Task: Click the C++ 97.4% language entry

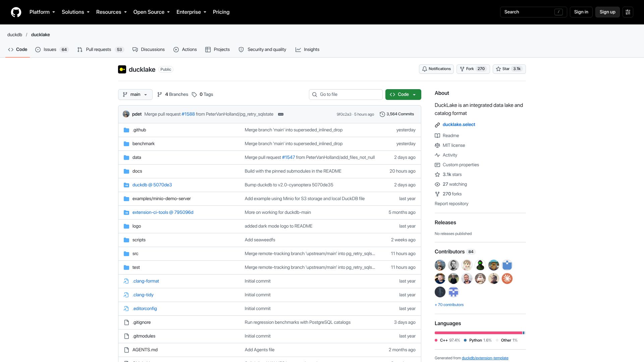Action: coord(447,340)
